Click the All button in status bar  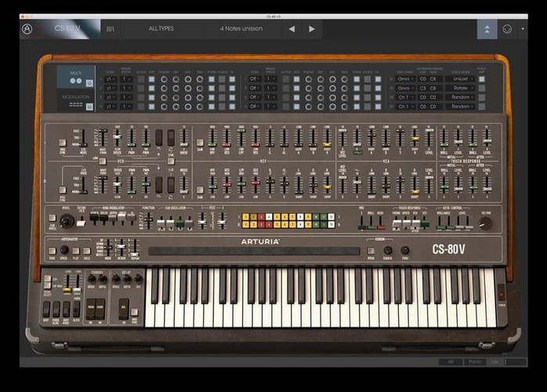click(451, 361)
